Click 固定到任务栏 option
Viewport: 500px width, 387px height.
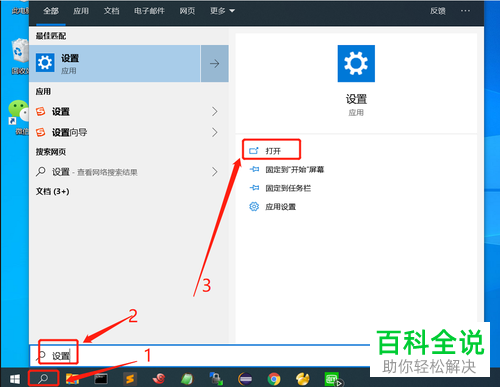288,188
